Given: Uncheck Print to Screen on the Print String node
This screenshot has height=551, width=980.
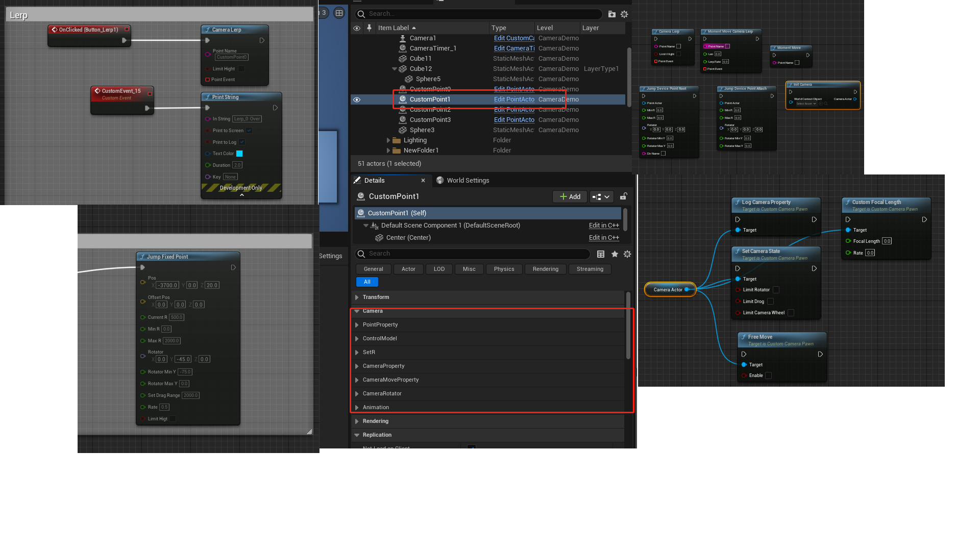Looking at the screenshot, I should tap(249, 130).
